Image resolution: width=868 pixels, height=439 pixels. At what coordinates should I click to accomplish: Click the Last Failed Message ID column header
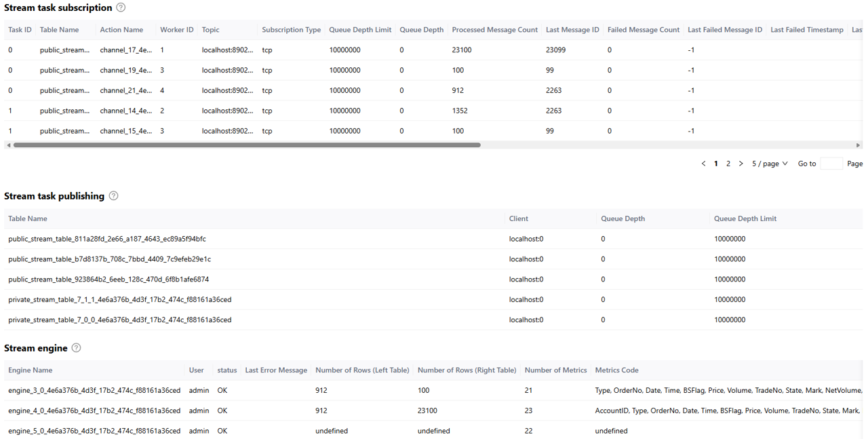pyautogui.click(x=724, y=30)
